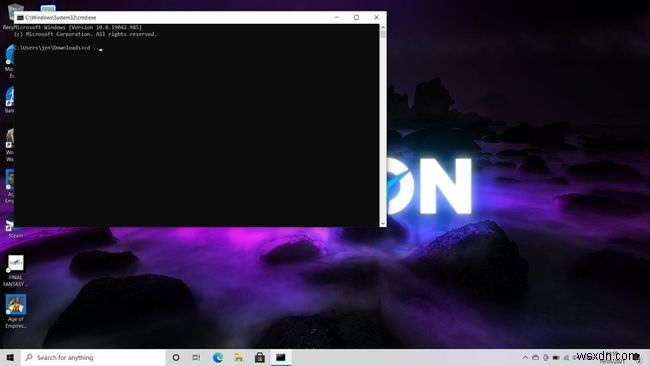Open Task View from the taskbar
650x366 pixels.
tap(196, 357)
